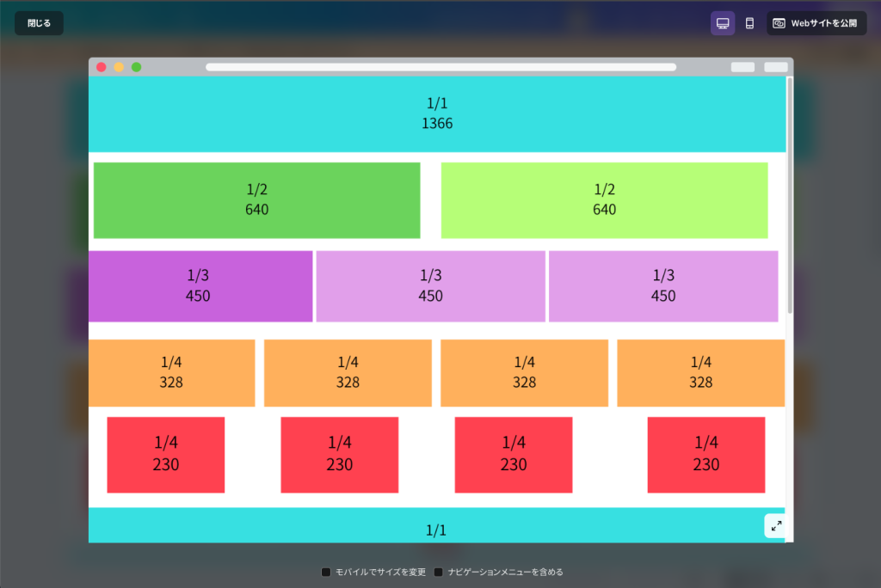Click rightmost gray button in preview title bar
Viewport: 881px width, 588px height.
click(x=775, y=67)
